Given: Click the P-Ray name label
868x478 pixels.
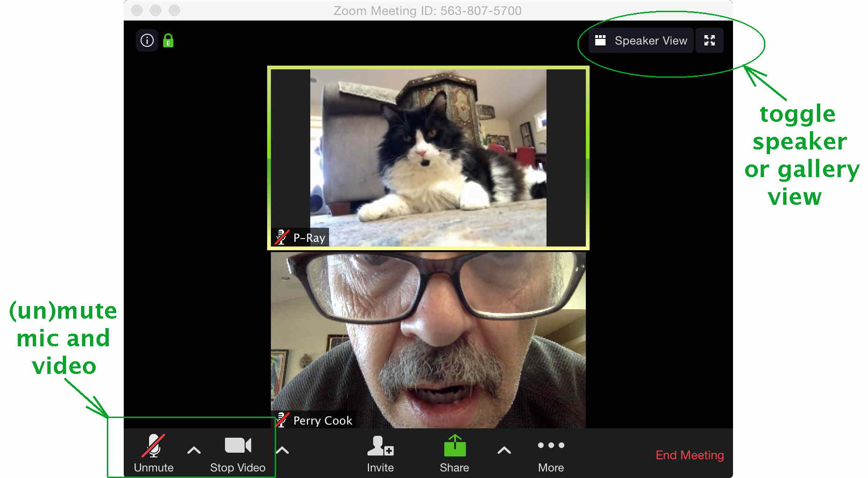Looking at the screenshot, I should coord(309,238).
